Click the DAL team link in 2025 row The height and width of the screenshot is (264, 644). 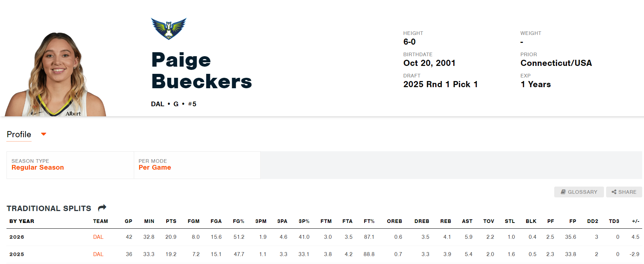click(x=98, y=254)
